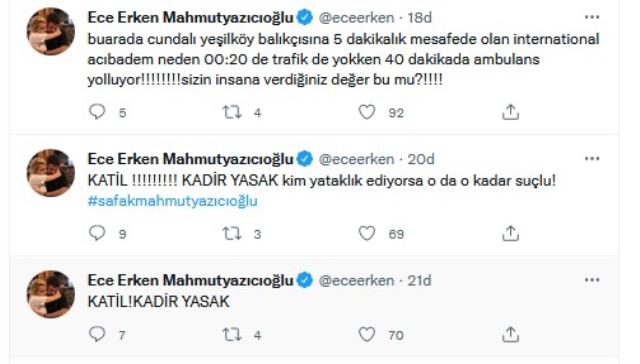Retweet the tweet with 3 retweets

[x=232, y=233]
